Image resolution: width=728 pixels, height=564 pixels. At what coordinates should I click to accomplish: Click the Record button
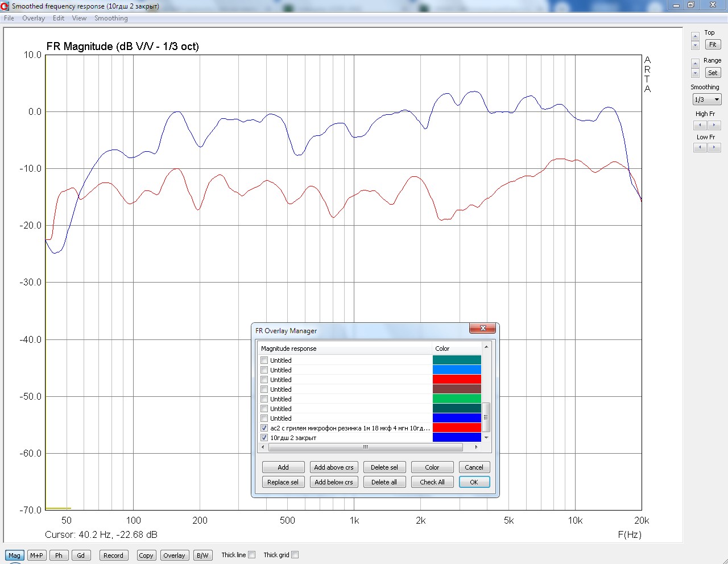click(x=113, y=555)
